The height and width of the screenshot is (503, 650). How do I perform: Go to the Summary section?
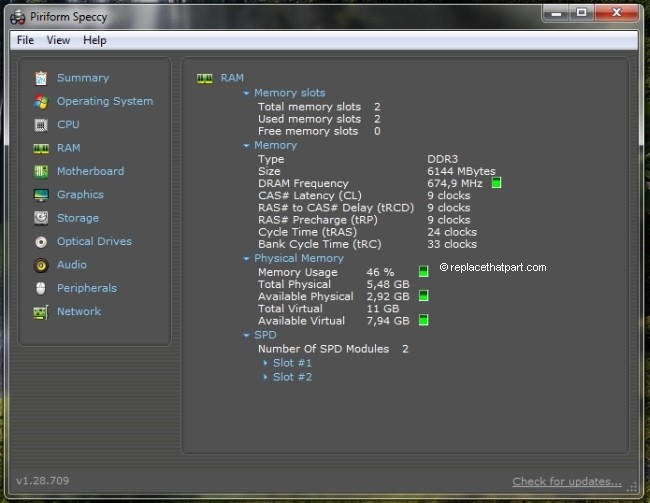point(83,78)
